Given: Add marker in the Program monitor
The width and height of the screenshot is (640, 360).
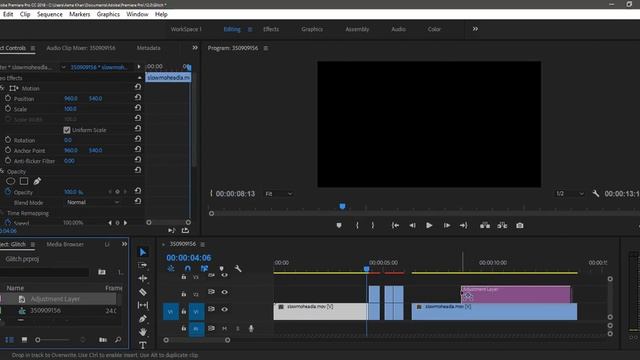Looking at the screenshot, I should point(339,225).
